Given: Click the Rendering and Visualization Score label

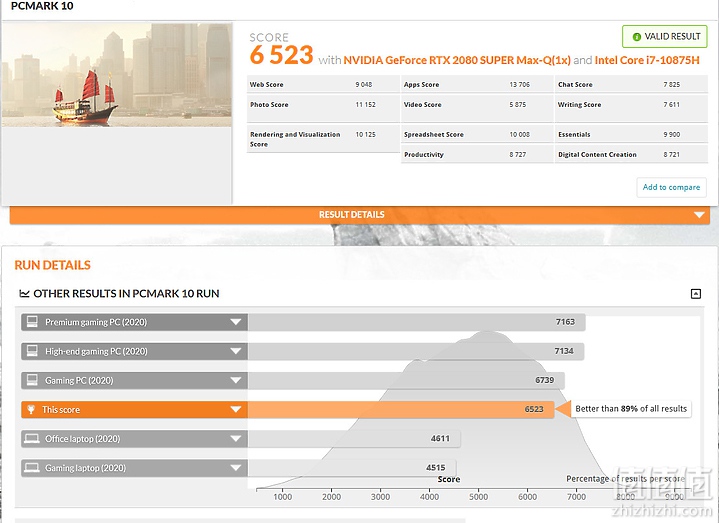Looking at the screenshot, I should point(295,139).
